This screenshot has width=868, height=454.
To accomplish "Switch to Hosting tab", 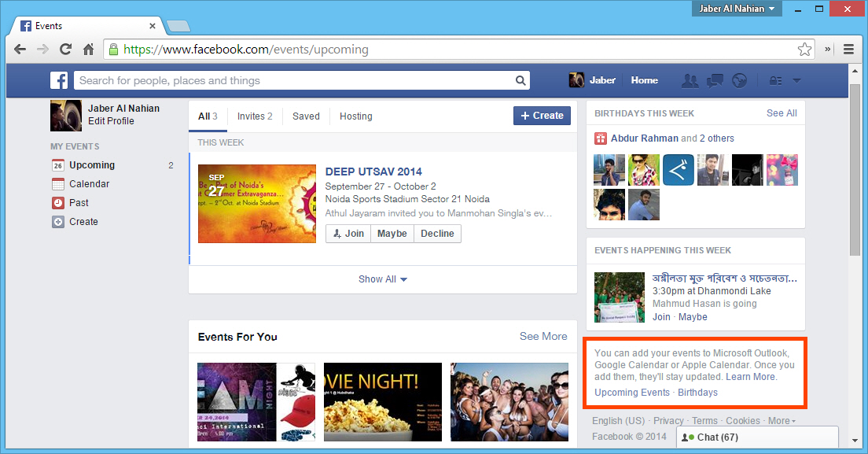I will click(355, 116).
